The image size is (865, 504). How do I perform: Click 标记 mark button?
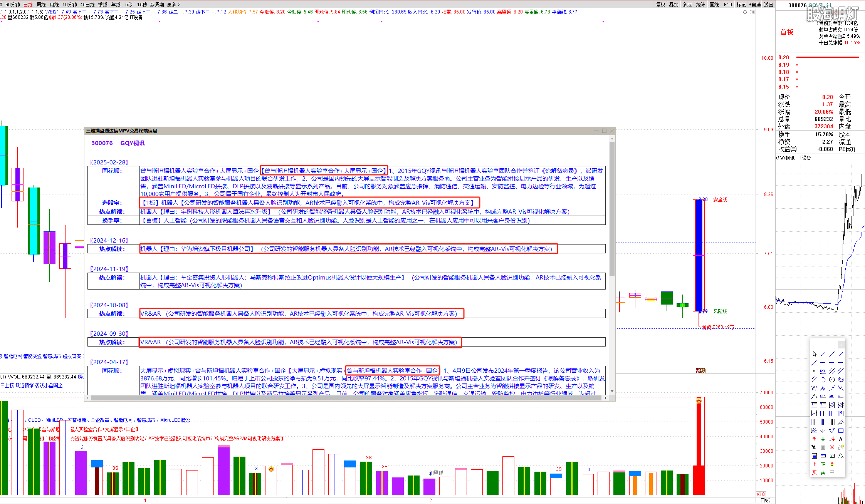tap(741, 5)
